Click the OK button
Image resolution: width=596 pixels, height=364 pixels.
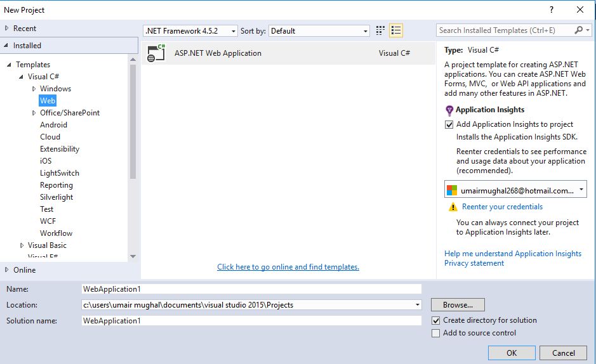pyautogui.click(x=512, y=353)
